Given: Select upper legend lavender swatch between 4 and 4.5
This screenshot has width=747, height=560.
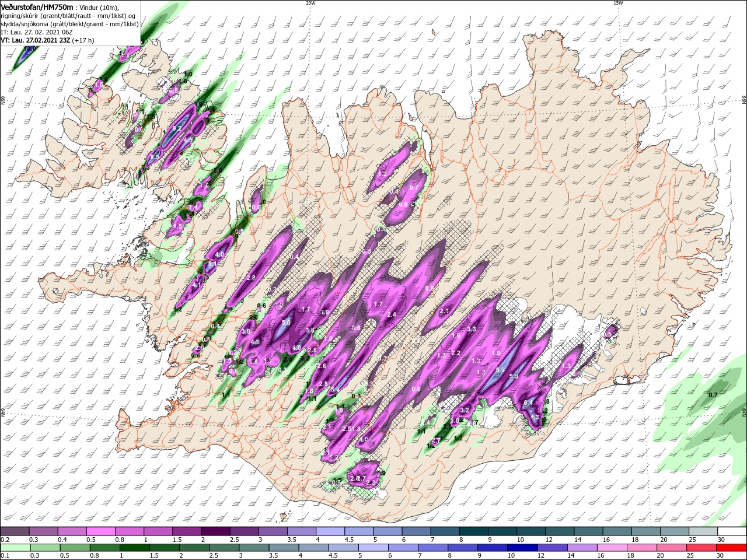Looking at the screenshot, I should point(330,531).
